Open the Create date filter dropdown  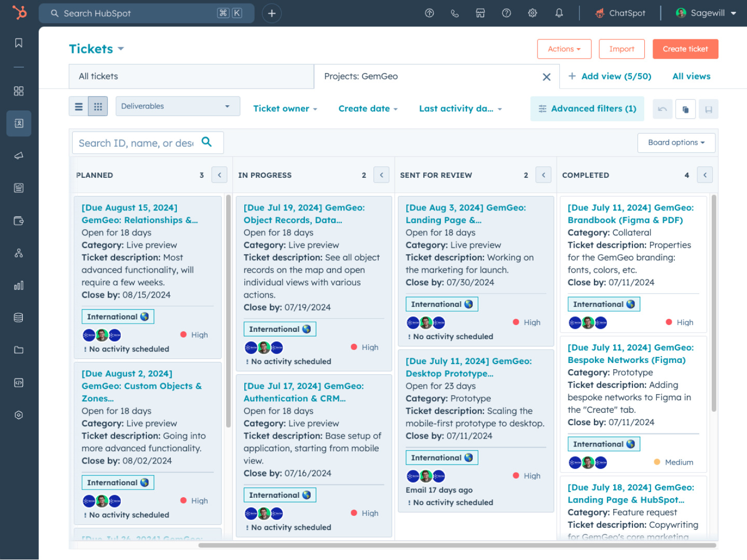pyautogui.click(x=368, y=109)
